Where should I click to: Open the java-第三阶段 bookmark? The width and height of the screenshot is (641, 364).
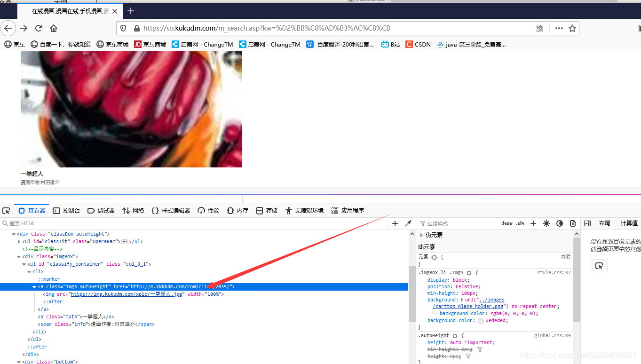pos(471,44)
